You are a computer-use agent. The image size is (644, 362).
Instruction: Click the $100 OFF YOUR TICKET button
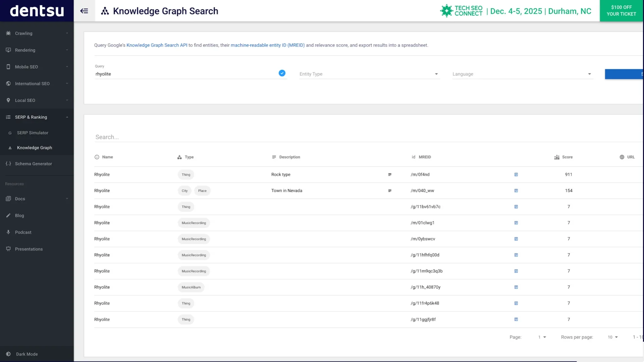[x=621, y=11]
